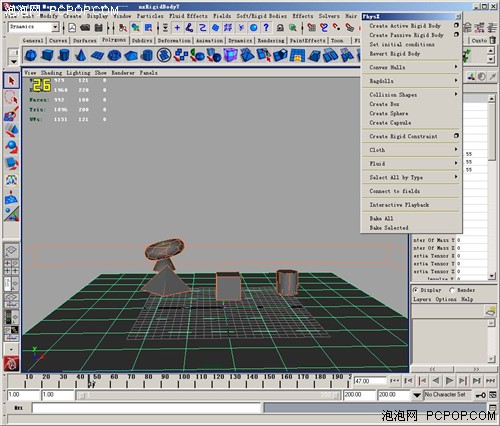Choose Connect to fields
The image size is (500, 426).
[x=395, y=191]
